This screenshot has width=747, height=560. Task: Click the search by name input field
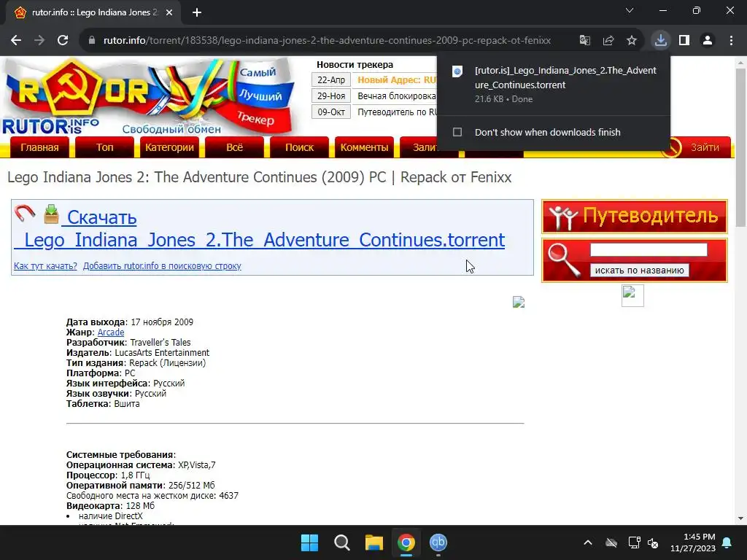click(649, 249)
